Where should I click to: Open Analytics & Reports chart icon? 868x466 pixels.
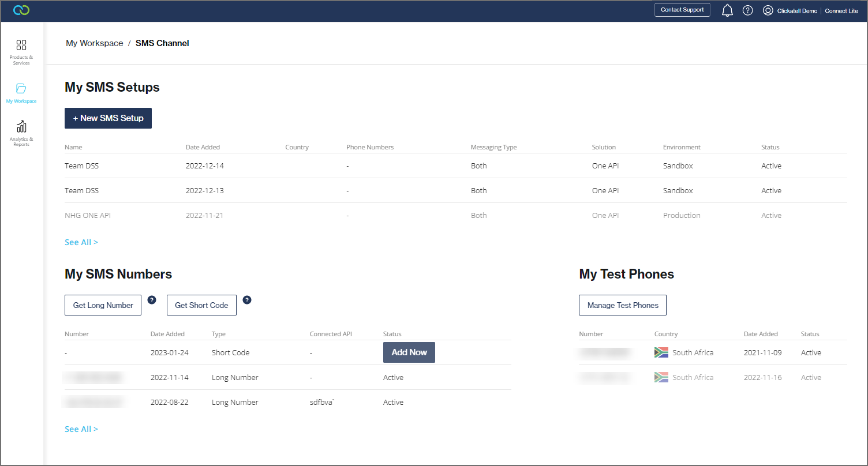click(21, 127)
